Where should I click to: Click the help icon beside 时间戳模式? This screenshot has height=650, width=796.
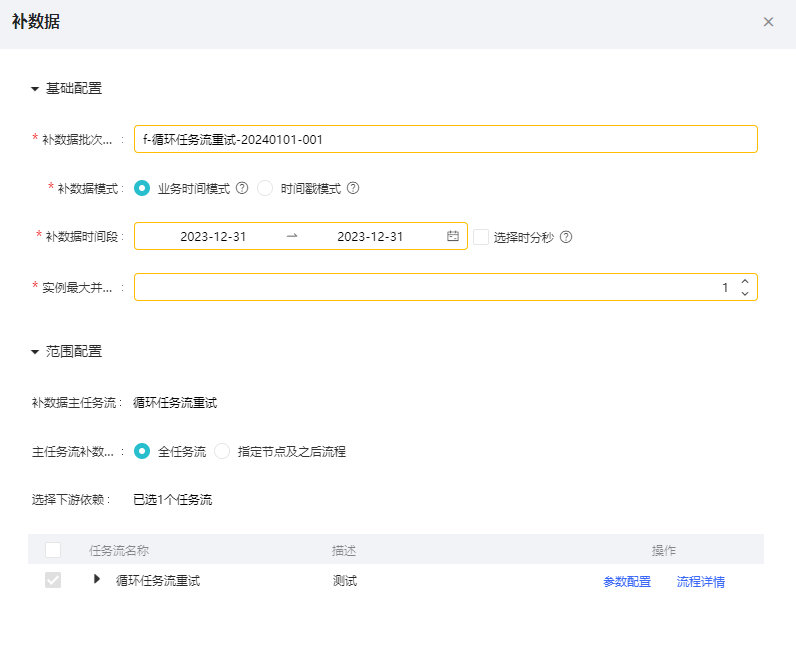(x=353, y=188)
